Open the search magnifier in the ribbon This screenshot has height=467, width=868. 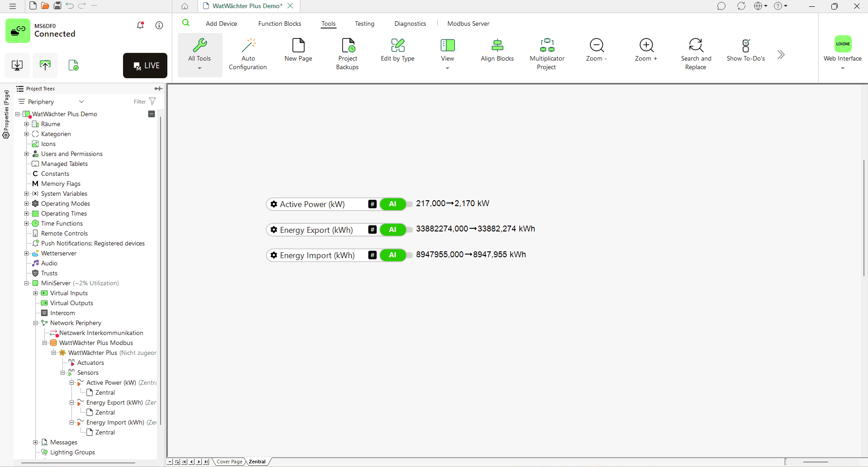186,23
